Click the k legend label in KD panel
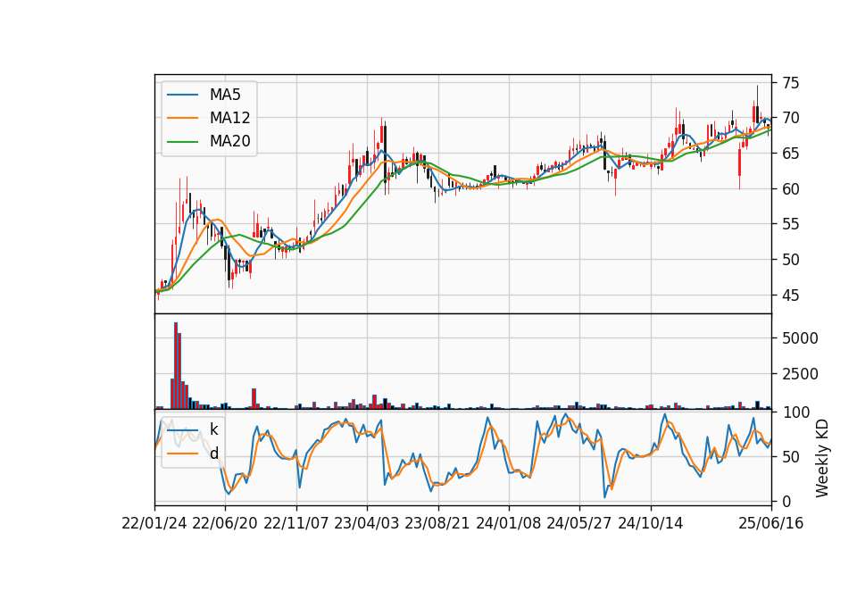The width and height of the screenshot is (857, 616). pyautogui.click(x=213, y=429)
